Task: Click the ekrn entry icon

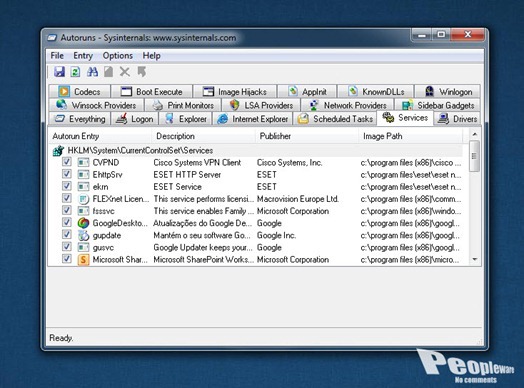Action: point(83,186)
